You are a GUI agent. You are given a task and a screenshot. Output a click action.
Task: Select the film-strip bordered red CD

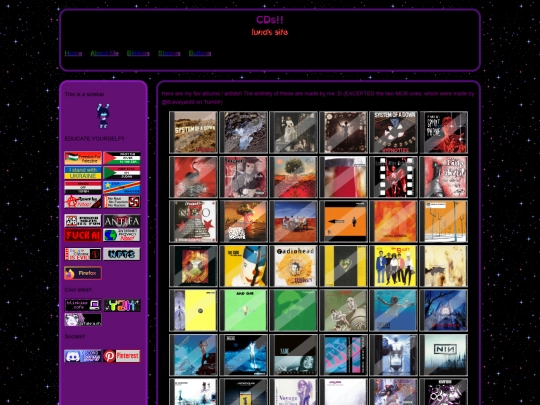[393, 177]
